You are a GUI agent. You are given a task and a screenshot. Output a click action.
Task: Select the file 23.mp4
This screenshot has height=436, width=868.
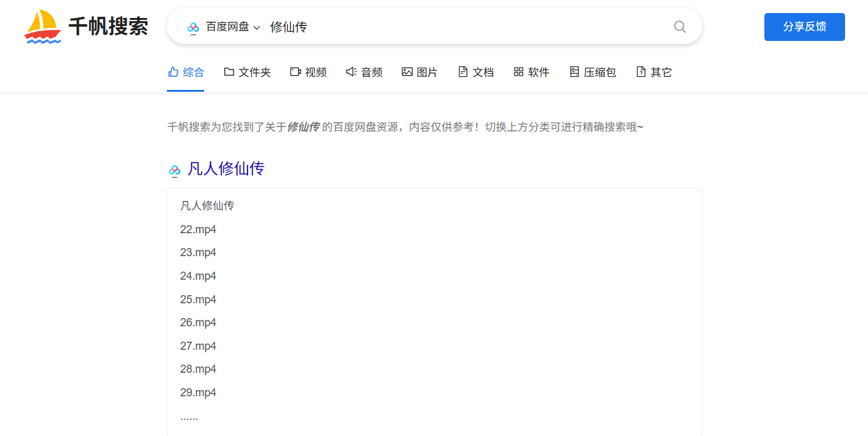199,252
